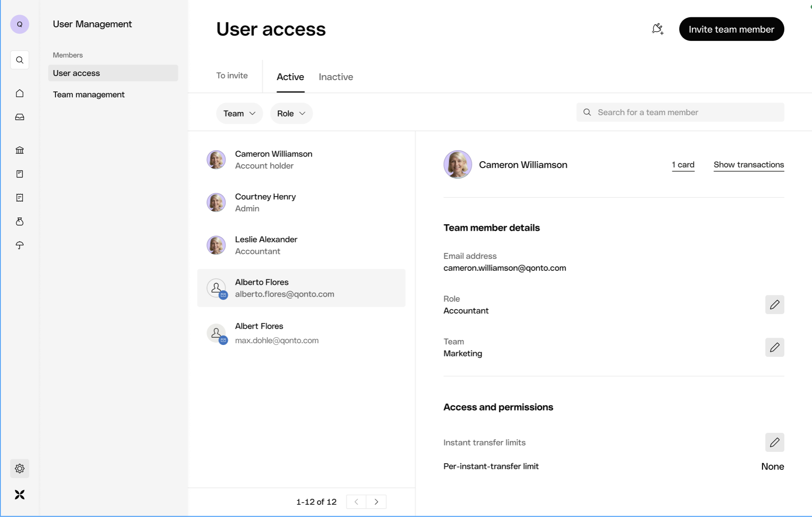Expand the Team filter dropdown
Screen dimensions: 812x517
[239, 113]
